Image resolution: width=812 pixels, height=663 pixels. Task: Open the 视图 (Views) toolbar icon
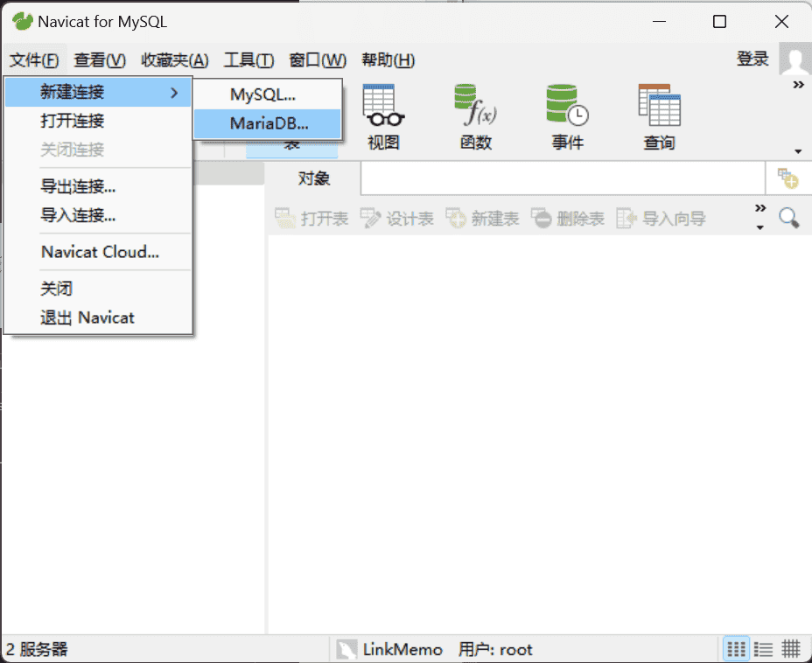382,114
